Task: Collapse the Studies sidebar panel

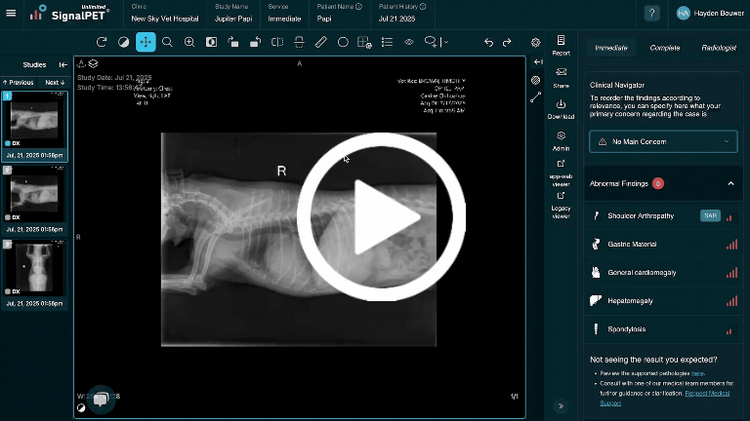Action: 64,65
